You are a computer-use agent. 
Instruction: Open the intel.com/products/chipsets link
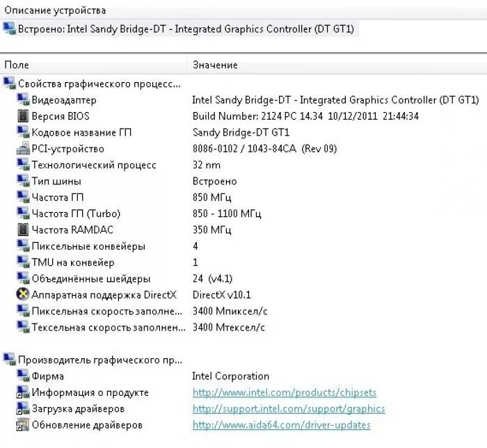[284, 392]
